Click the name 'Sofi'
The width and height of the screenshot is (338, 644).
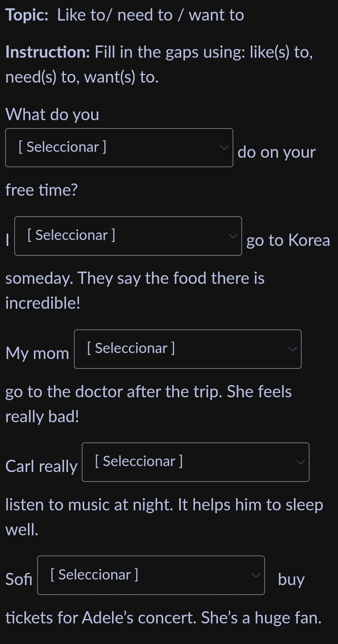[x=19, y=580]
